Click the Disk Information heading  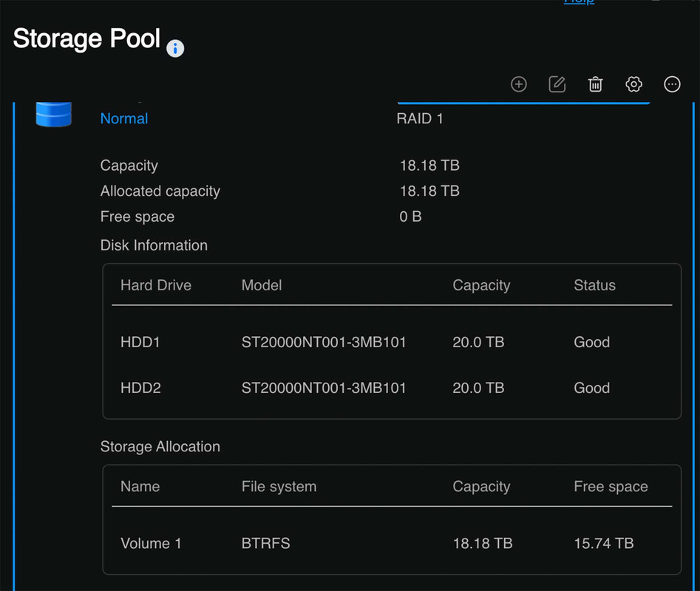click(154, 245)
